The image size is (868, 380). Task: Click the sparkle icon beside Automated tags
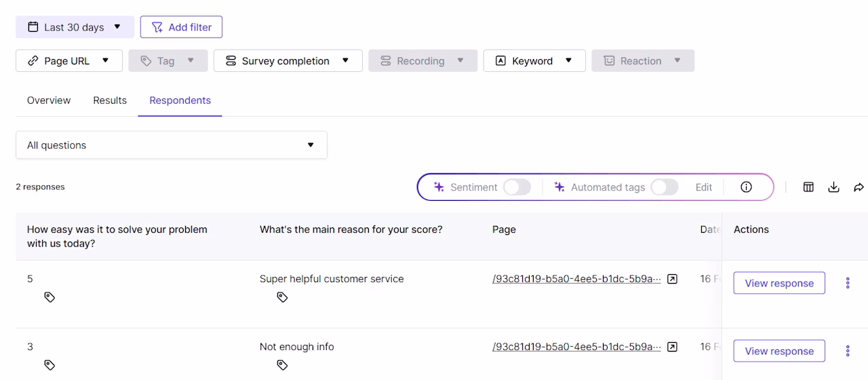coord(559,187)
